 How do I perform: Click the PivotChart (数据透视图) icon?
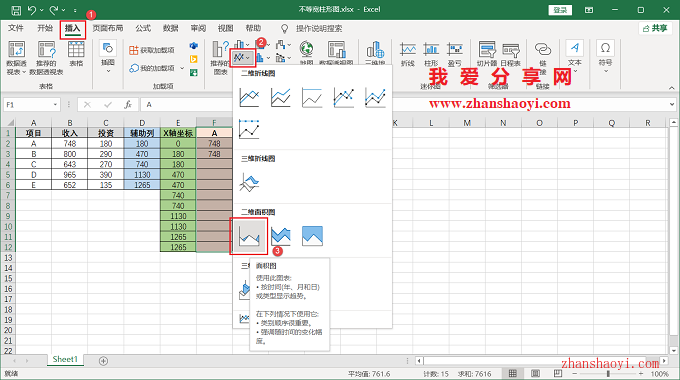pyautogui.click(x=336, y=52)
